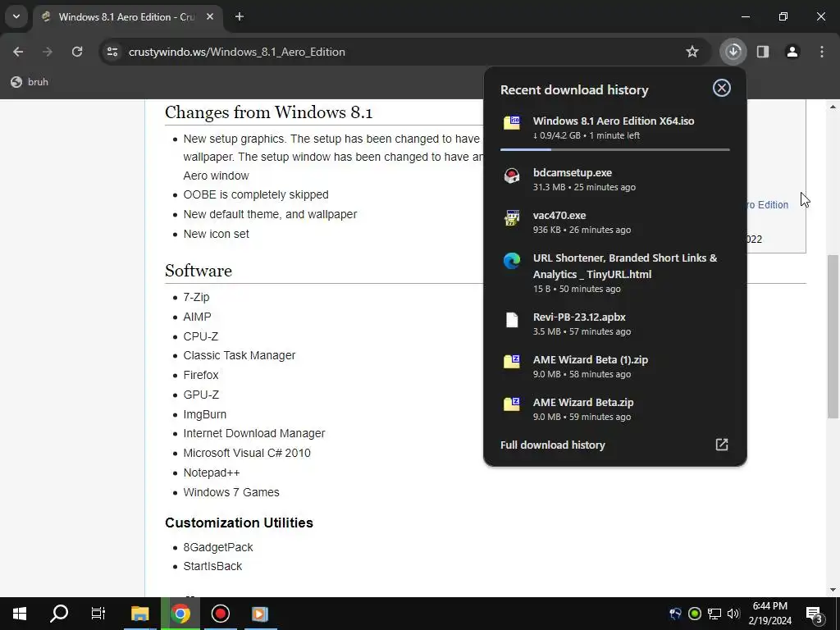Open site information icon in address bar
The height and width of the screenshot is (630, 840).
click(112, 52)
